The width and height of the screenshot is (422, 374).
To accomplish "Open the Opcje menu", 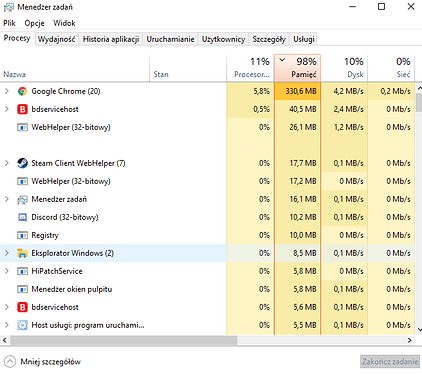I will point(34,23).
